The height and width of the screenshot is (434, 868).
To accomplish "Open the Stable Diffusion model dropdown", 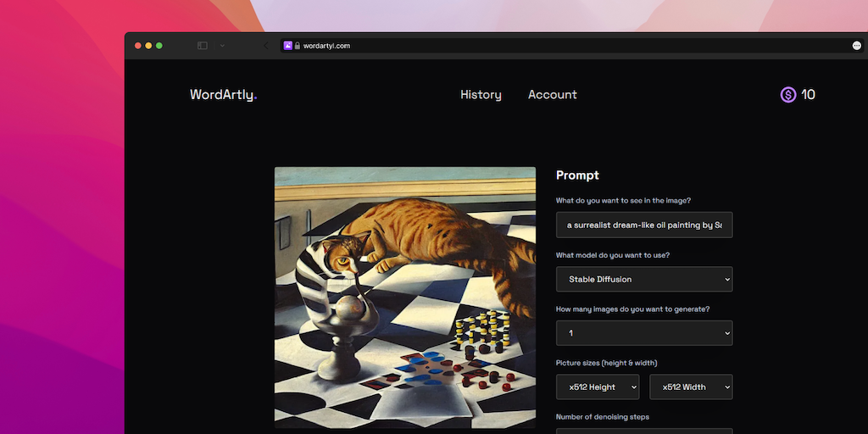I will [644, 279].
